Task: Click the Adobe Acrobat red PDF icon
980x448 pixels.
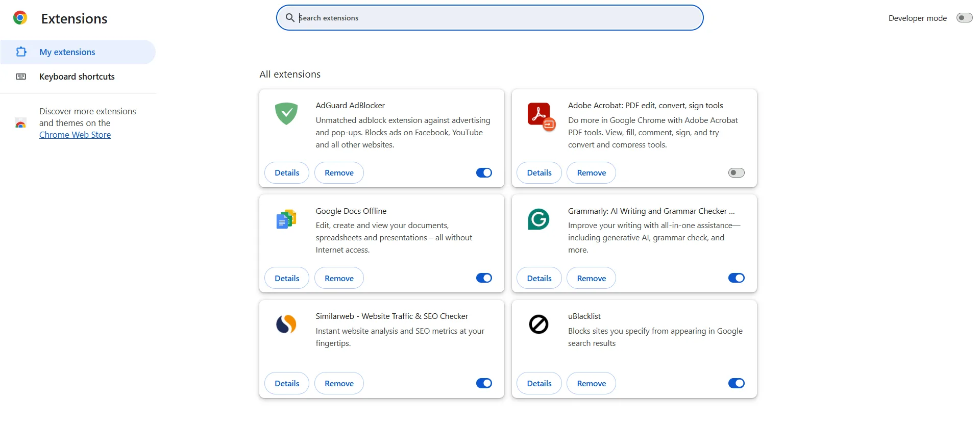Action: 541,116
